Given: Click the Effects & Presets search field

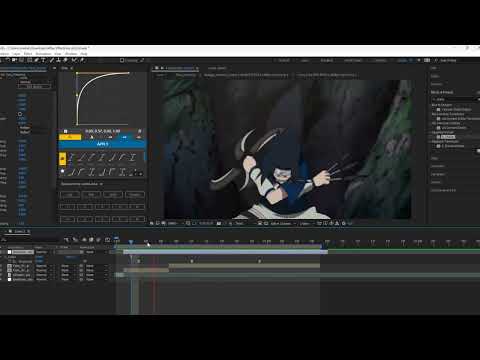Looking at the screenshot, I should [x=455, y=99].
